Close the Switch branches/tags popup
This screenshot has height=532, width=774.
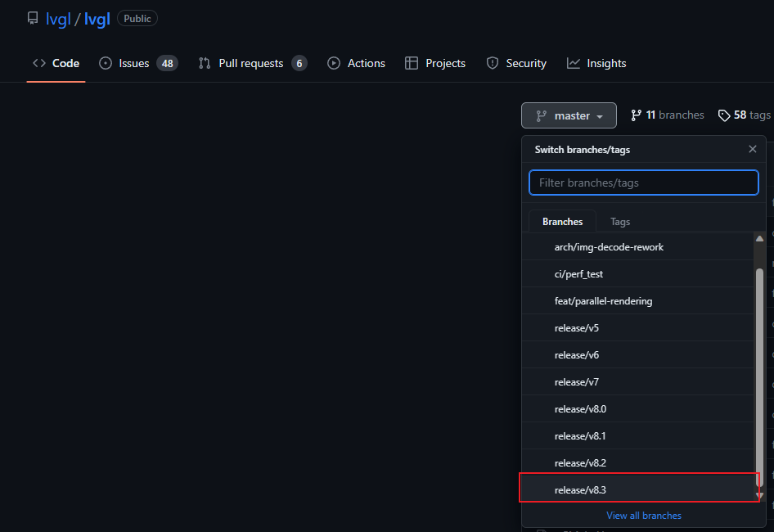(752, 149)
